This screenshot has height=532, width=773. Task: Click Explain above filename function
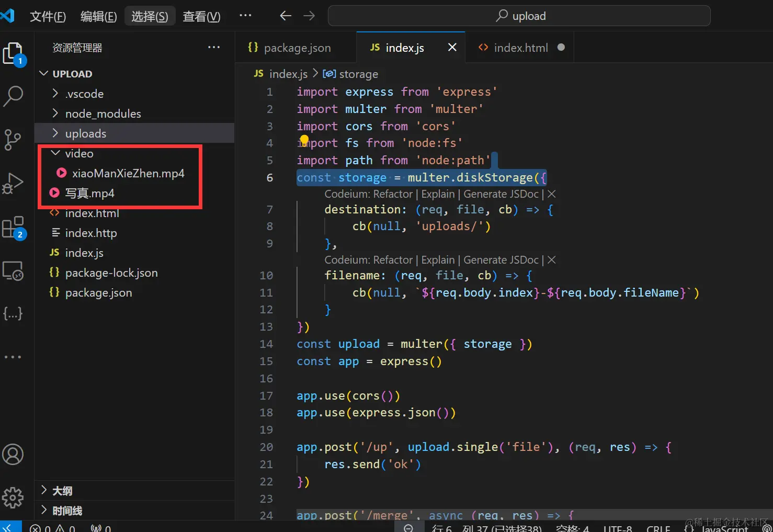438,260
